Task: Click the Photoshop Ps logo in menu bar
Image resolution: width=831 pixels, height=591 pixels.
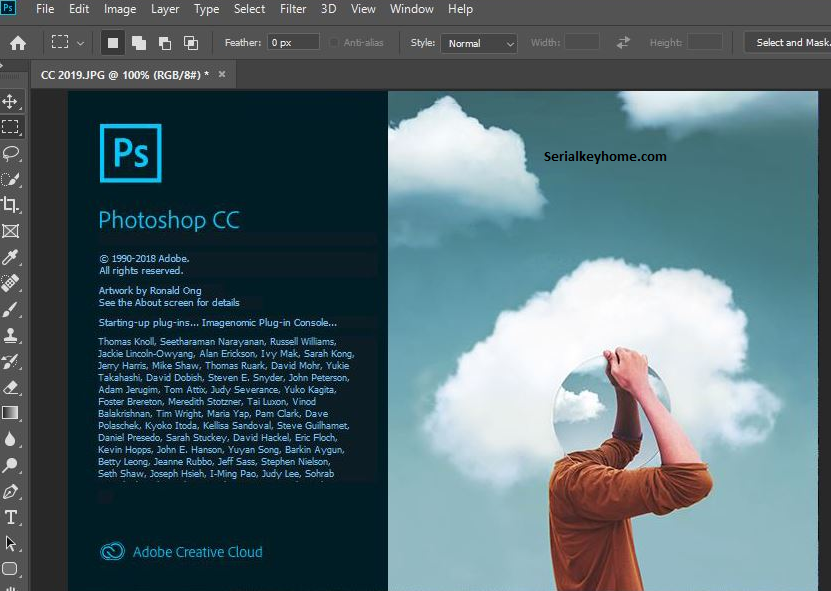Action: [8, 8]
